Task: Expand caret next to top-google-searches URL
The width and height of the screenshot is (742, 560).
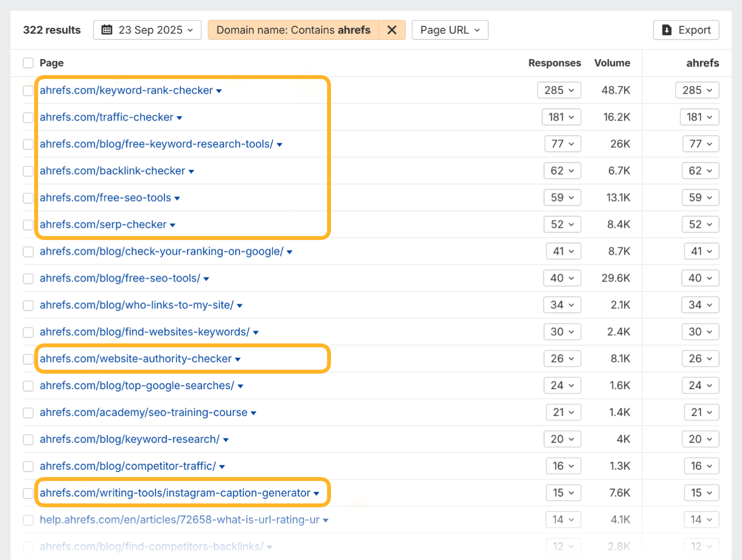Action: point(240,386)
